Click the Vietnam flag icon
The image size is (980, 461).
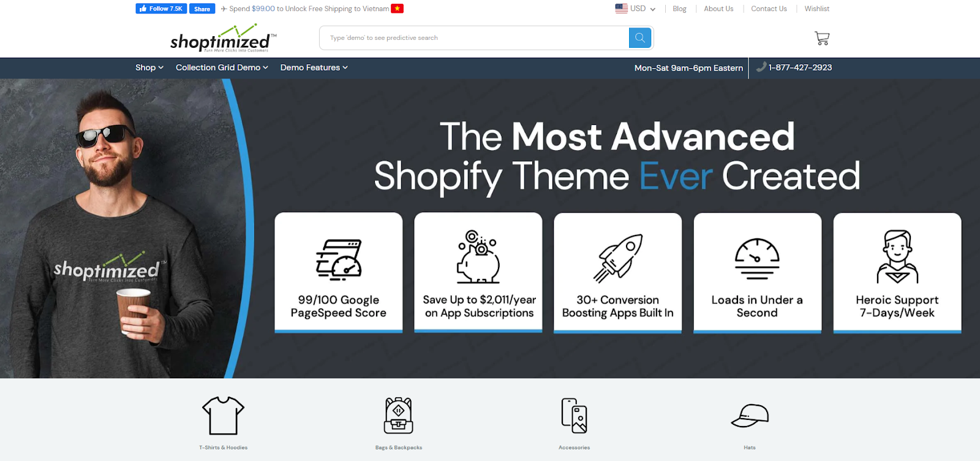(398, 9)
